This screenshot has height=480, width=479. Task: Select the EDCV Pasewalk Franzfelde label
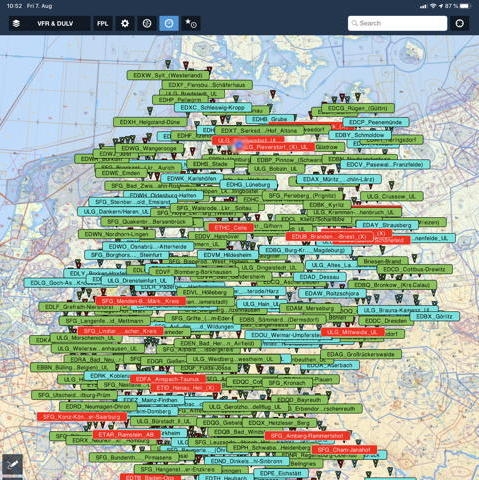385,164
